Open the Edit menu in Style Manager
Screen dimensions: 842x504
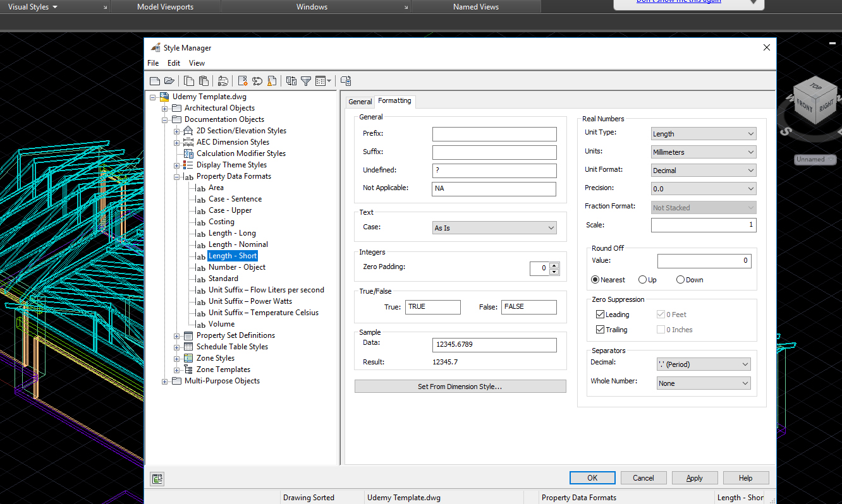(173, 63)
